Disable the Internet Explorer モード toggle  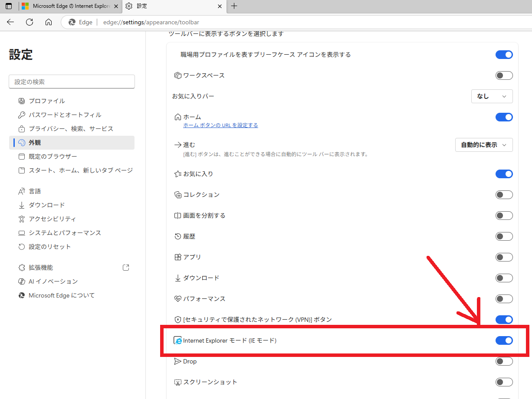tap(504, 340)
